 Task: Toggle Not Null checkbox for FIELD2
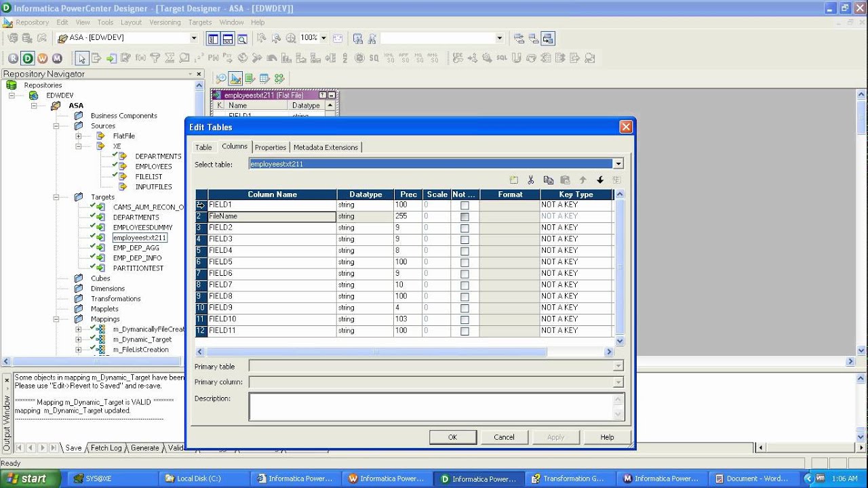click(465, 228)
